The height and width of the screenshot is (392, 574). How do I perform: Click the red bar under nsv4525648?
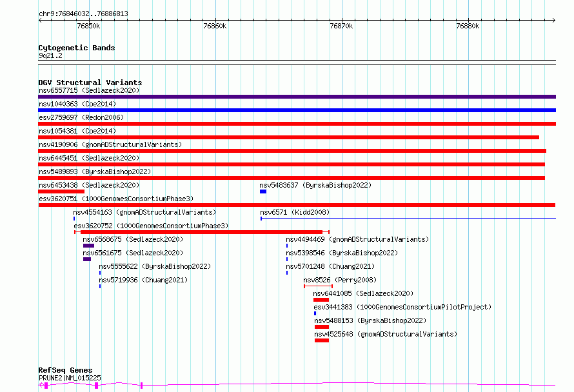click(x=322, y=340)
